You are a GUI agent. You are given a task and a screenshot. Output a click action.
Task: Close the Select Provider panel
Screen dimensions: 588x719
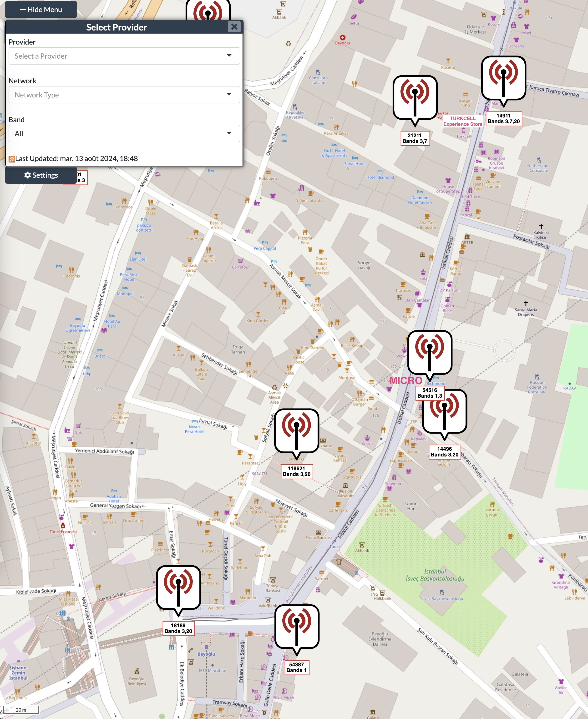click(x=234, y=27)
